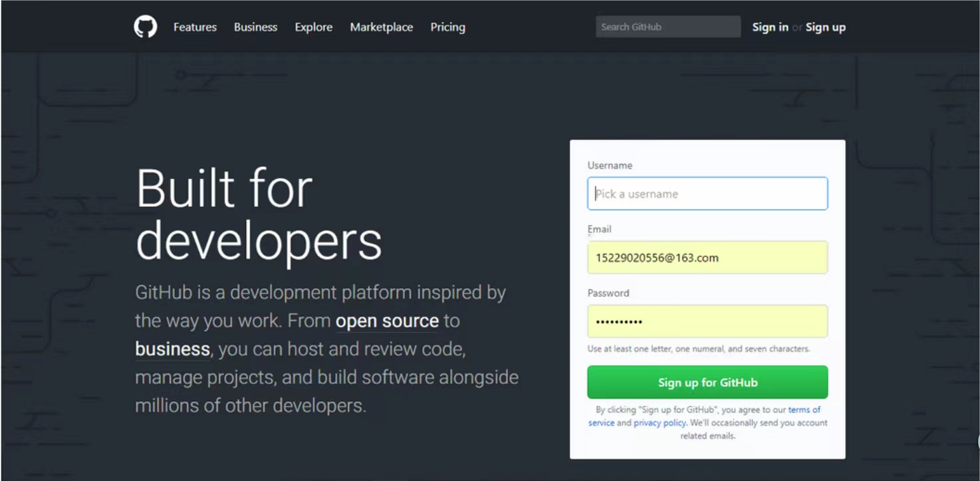Open the Pricing nav item
The height and width of the screenshot is (481, 980).
(x=447, y=27)
